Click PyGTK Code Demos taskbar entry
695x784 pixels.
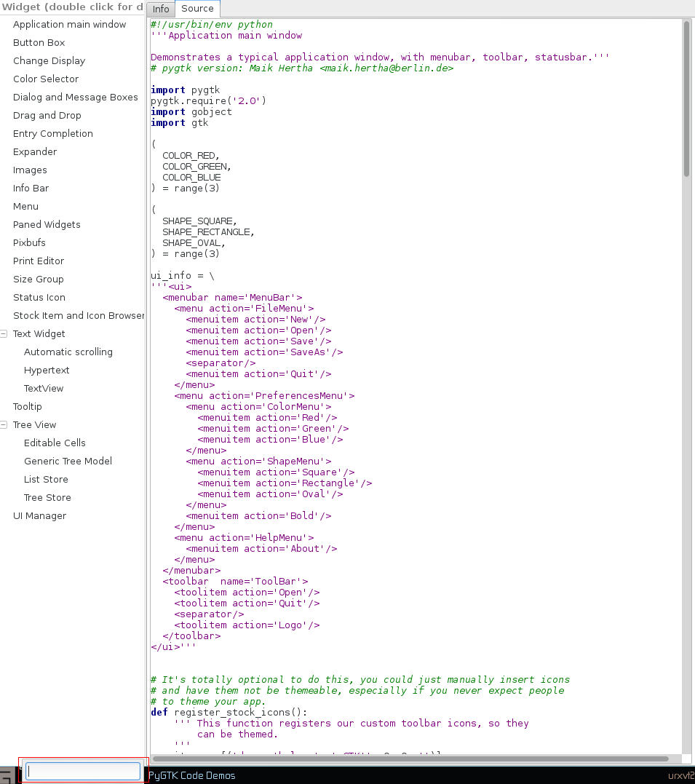point(191,775)
